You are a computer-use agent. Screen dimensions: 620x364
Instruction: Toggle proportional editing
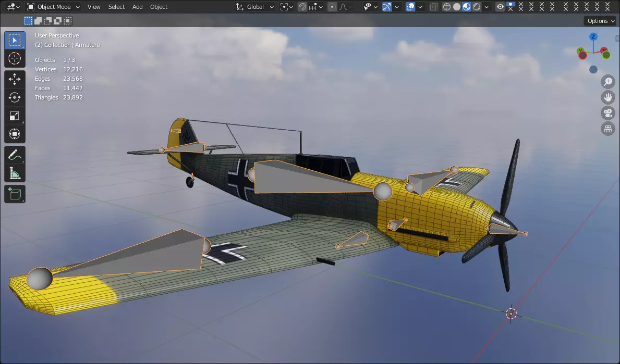[332, 7]
